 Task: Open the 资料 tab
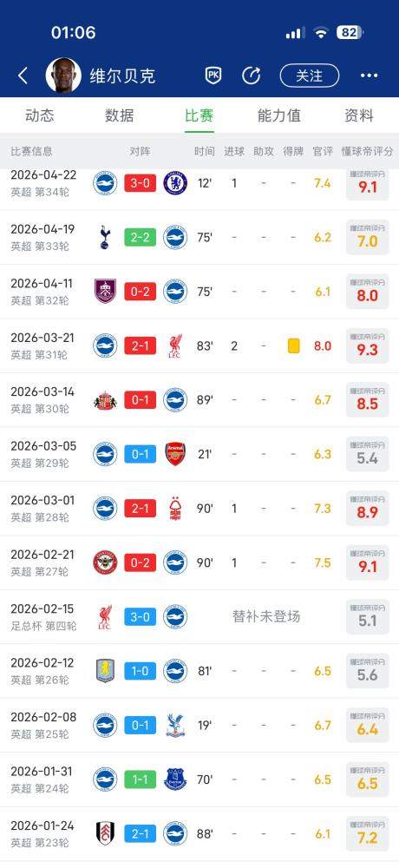pyautogui.click(x=359, y=115)
